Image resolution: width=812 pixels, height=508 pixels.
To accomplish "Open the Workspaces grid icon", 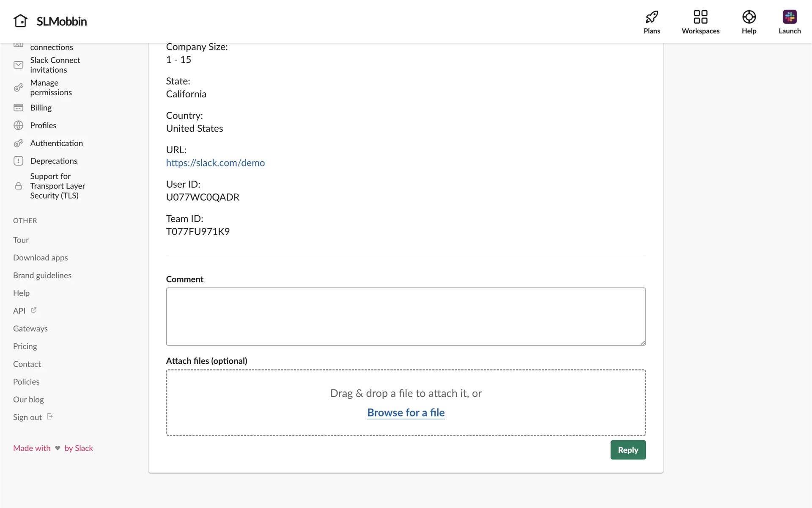I will point(700,17).
